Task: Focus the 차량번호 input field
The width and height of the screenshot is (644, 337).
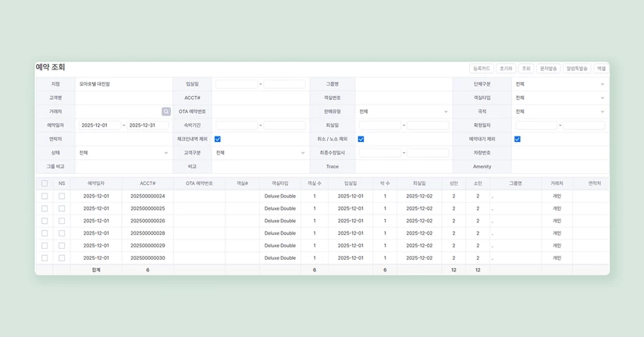Action: (560, 153)
